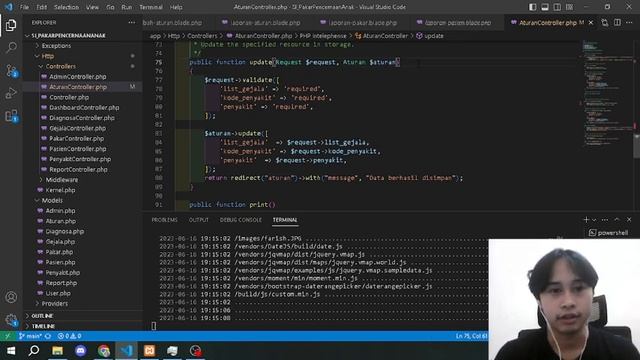Toggle primary side bar layout icon
The image size is (640, 360).
(533, 7)
